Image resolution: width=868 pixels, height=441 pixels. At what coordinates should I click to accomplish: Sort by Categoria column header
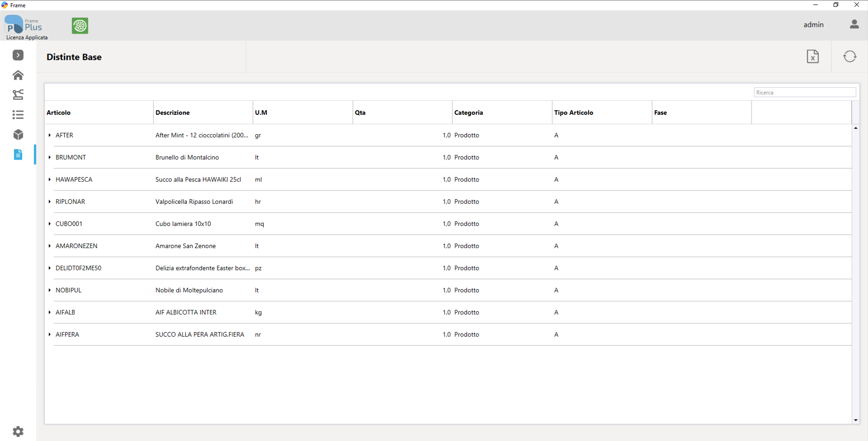502,113
